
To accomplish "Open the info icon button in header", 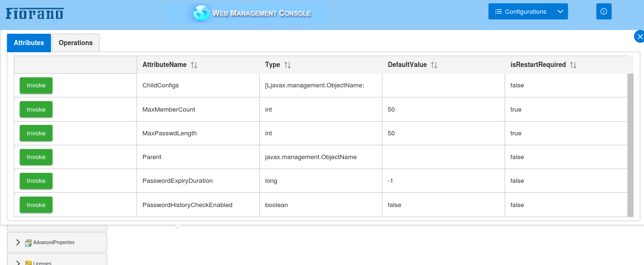I will [604, 11].
